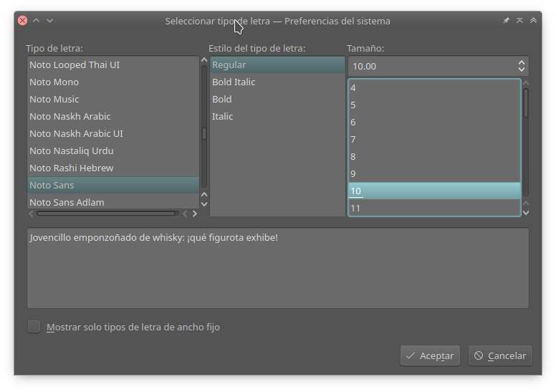Select Noto Naskh Arabic UI font
This screenshot has width=556, height=392.
pyautogui.click(x=113, y=134)
